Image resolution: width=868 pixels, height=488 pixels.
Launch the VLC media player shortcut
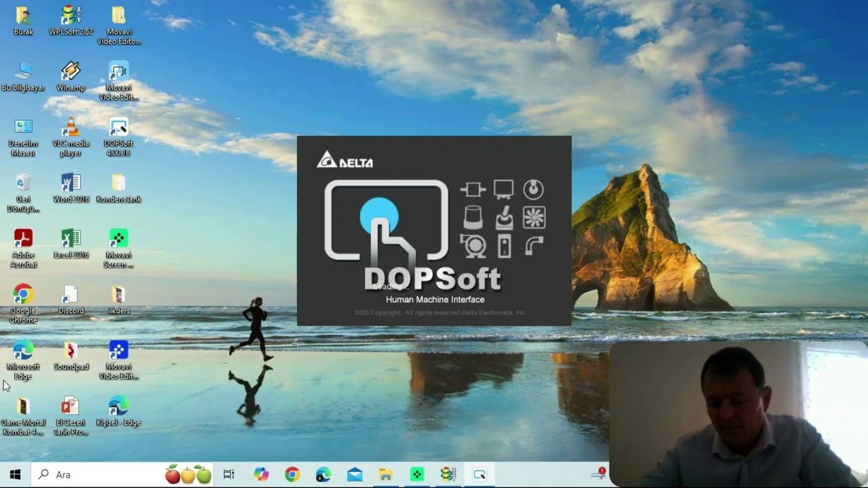point(71,137)
